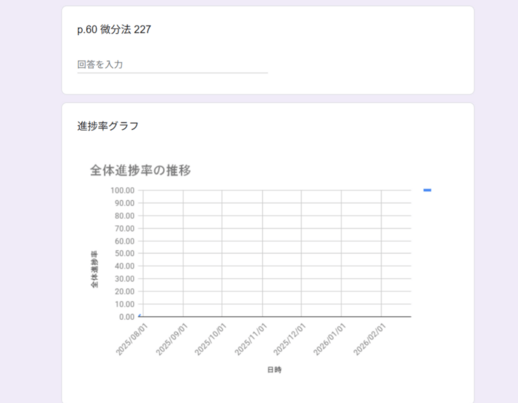
Task: Click the blue legend marker beside chart
Action: click(427, 190)
